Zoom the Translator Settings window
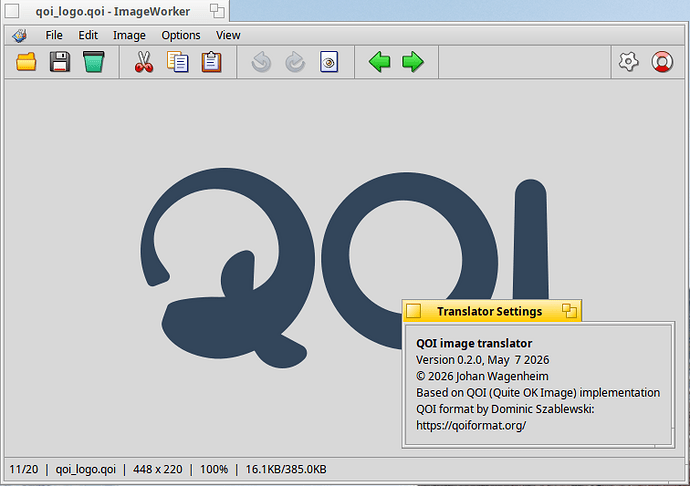The width and height of the screenshot is (690, 486). (569, 311)
